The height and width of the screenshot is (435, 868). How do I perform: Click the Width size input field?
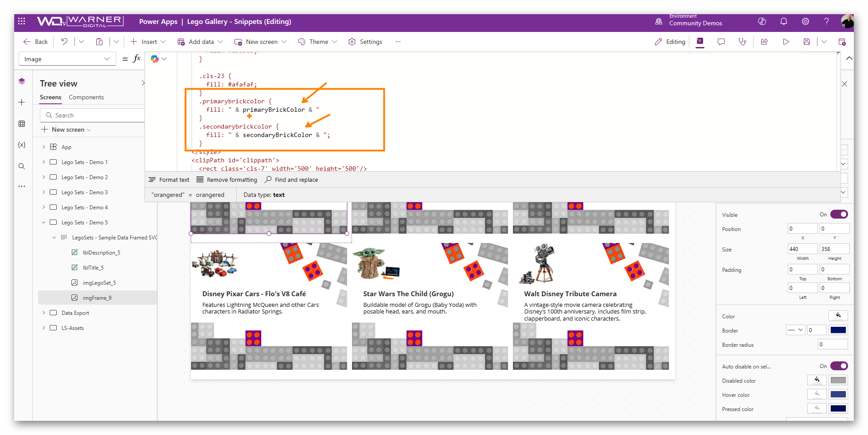[x=802, y=249]
